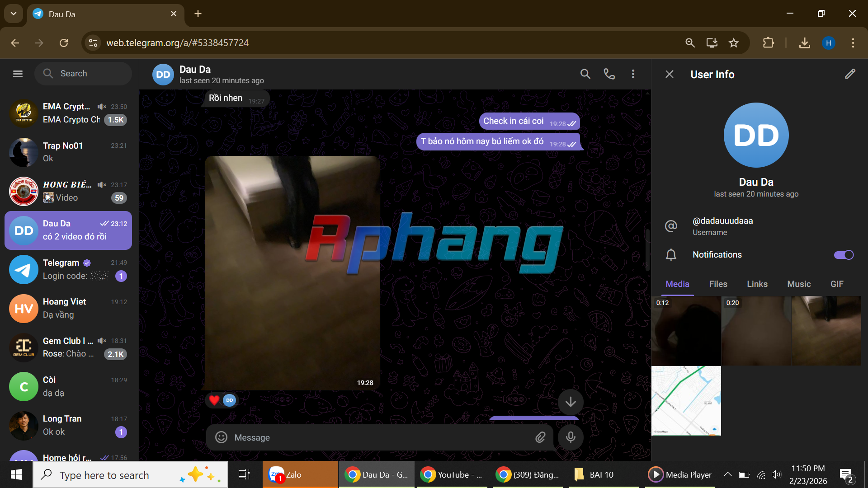Reload the Telegram web page
Screen dimensions: 868x488
[64, 43]
